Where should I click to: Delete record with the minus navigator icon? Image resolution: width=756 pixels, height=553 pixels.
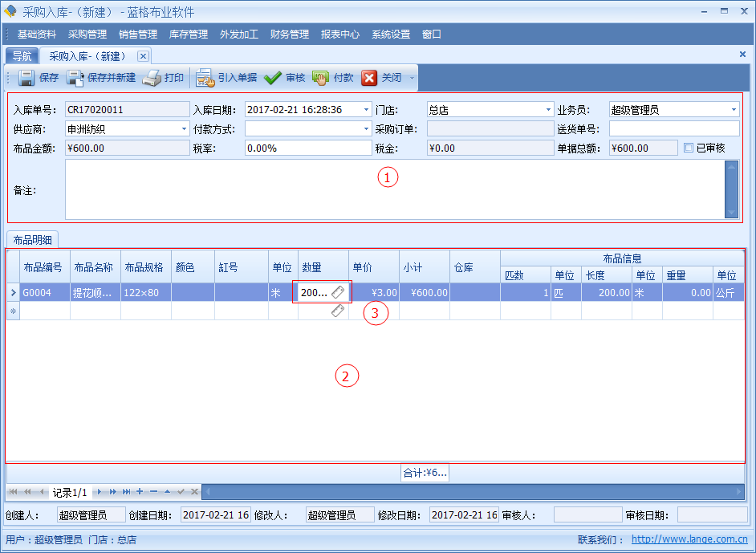pyautogui.click(x=153, y=491)
